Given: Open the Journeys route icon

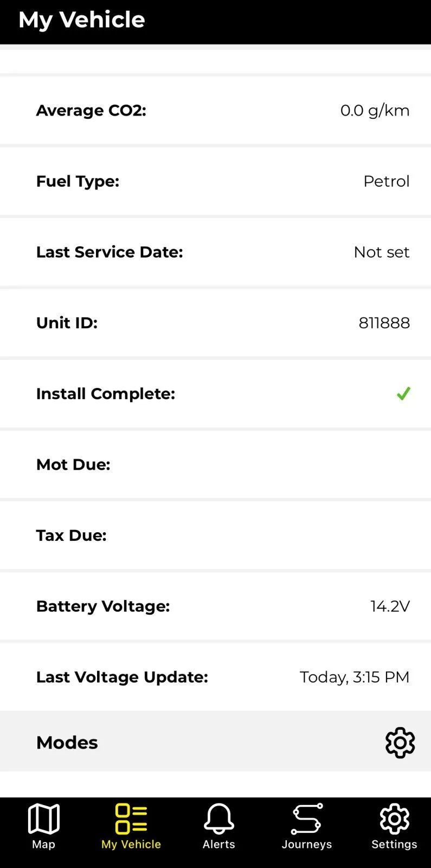Looking at the screenshot, I should [x=307, y=819].
